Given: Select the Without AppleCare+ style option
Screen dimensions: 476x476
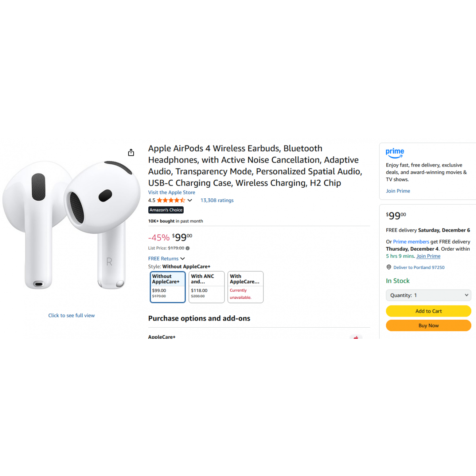Looking at the screenshot, I should pos(168,287).
